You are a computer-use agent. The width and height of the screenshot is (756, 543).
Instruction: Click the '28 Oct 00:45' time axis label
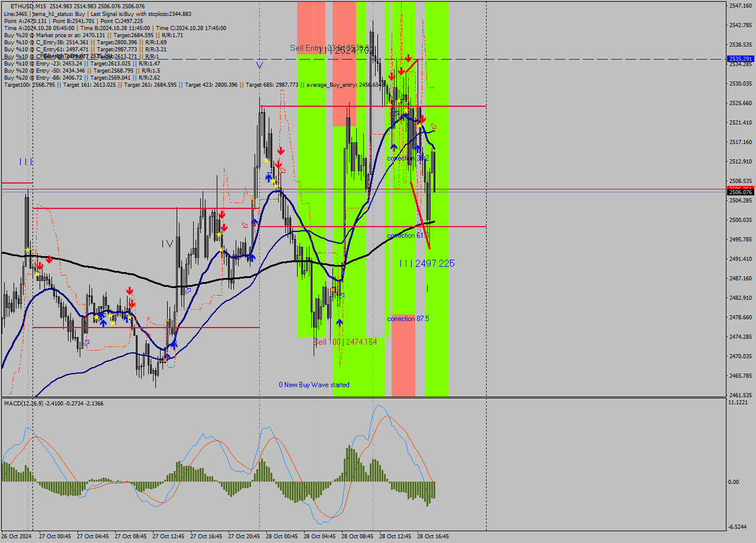tap(282, 537)
